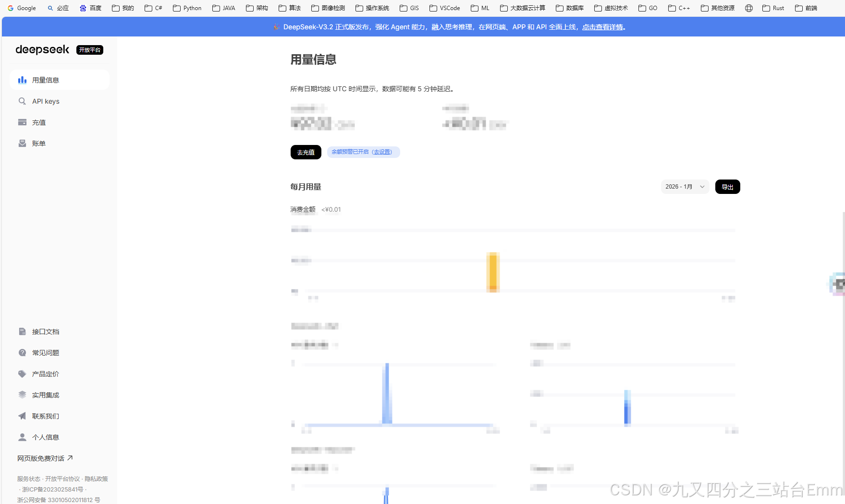Open the C++ bookmark folder

(x=679, y=8)
